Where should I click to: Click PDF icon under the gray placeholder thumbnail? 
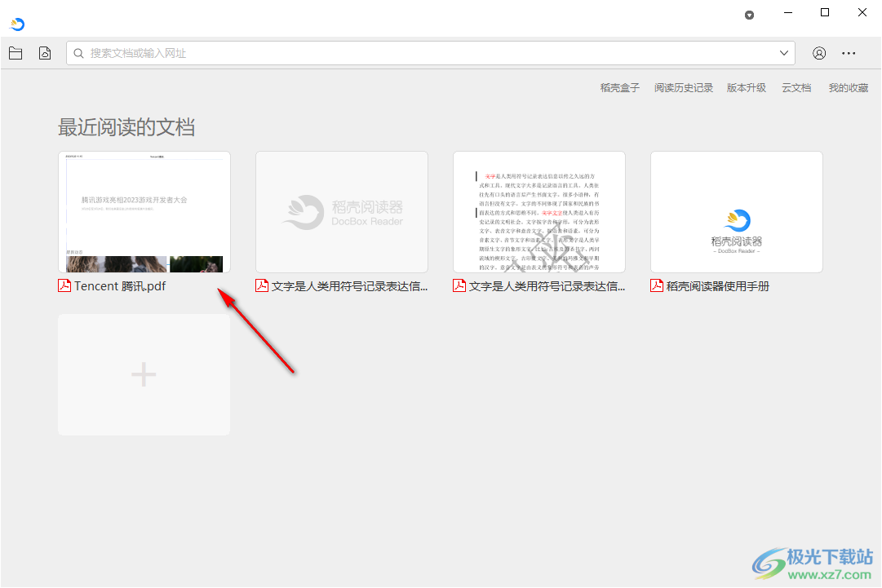pos(262,285)
